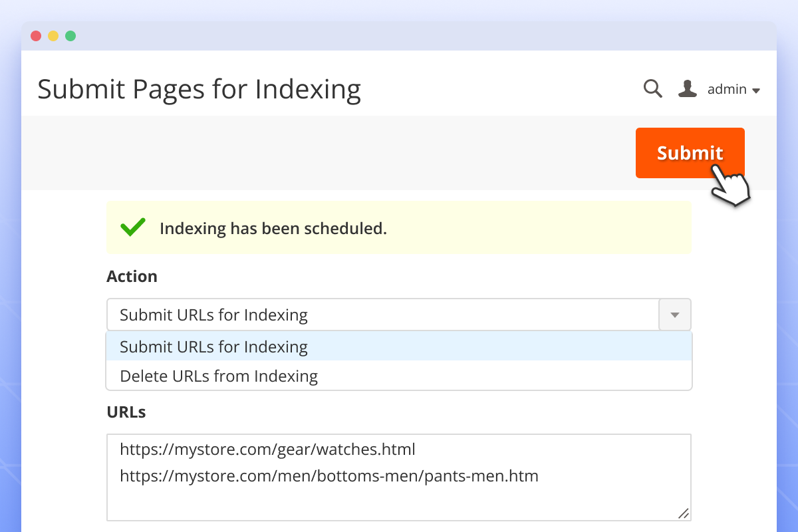Viewport: 798px width, 532px height.
Task: Click the red traffic-light dot
Action: (35, 36)
